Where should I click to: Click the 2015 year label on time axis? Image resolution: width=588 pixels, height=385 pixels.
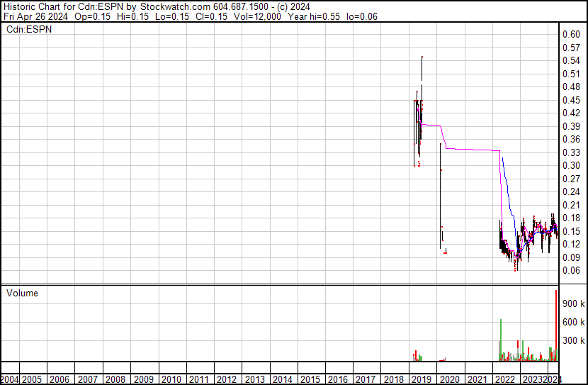310,379
